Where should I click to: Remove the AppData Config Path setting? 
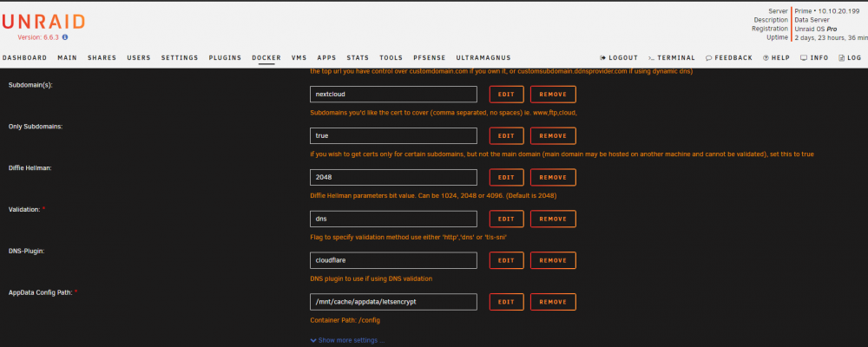pyautogui.click(x=553, y=302)
